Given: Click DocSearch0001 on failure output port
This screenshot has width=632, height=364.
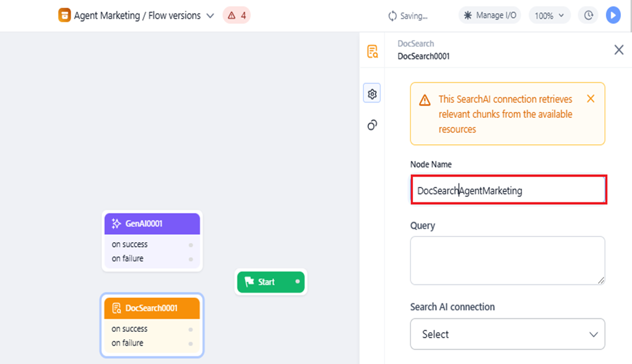Looking at the screenshot, I should (x=191, y=343).
